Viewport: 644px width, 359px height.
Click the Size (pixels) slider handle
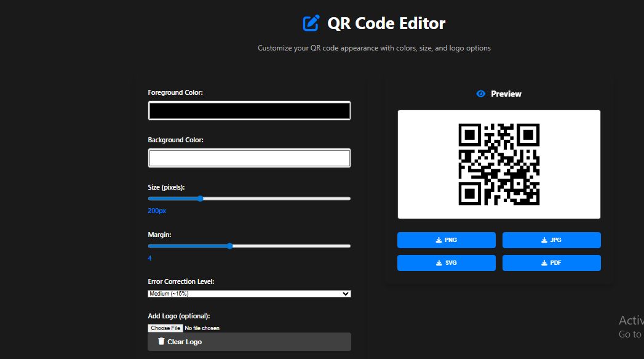point(201,199)
